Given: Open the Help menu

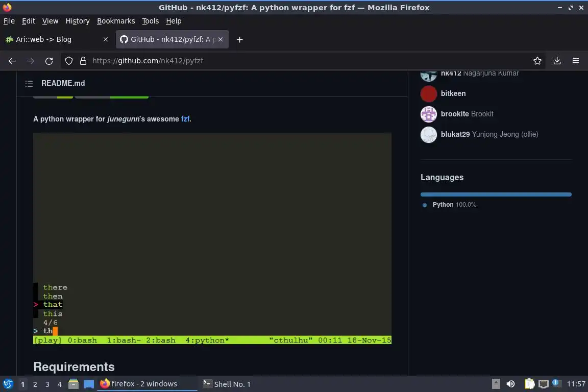Looking at the screenshot, I should click(x=174, y=21).
